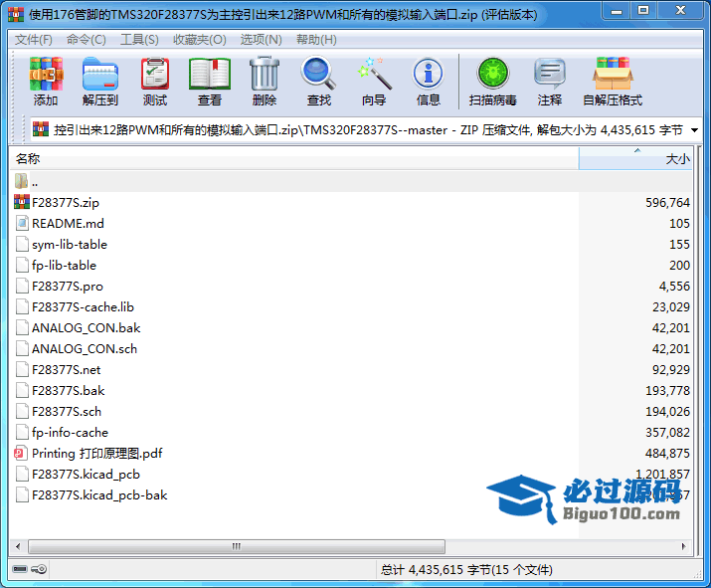The height and width of the screenshot is (588, 711).
Task: Select the F28377S-cache.lib file
Action: 83,307
